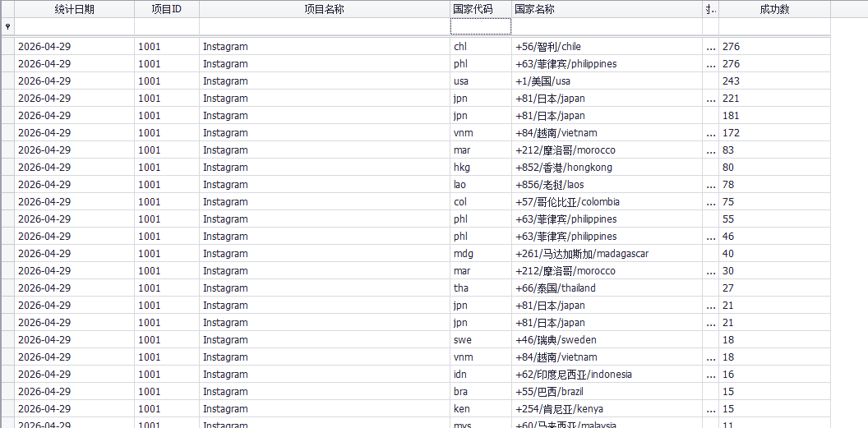Screen dimensions: 868x428
Task: Select the success count value 80
Action: point(774,167)
